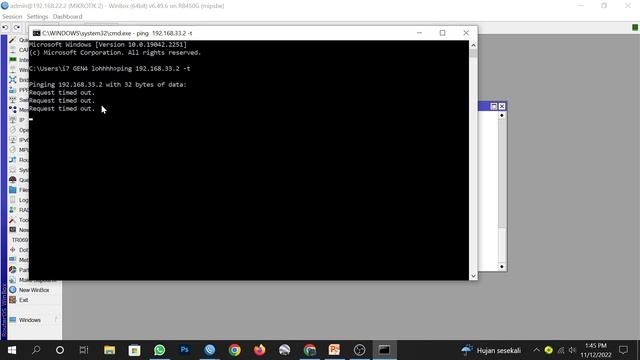Viewport: 640px width, 360px height.
Task: Open the Queues icon in WinBox sidebar
Action: tap(13, 180)
